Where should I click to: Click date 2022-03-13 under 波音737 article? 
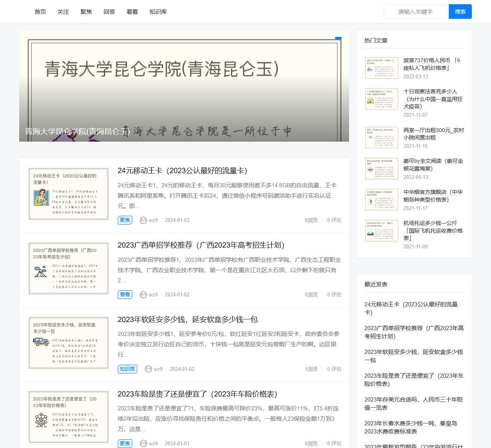[416, 76]
